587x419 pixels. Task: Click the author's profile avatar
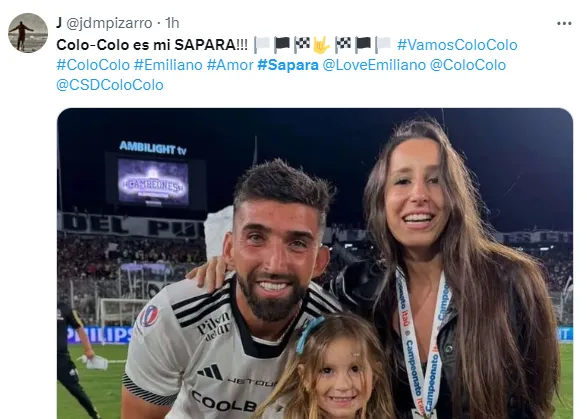(28, 33)
